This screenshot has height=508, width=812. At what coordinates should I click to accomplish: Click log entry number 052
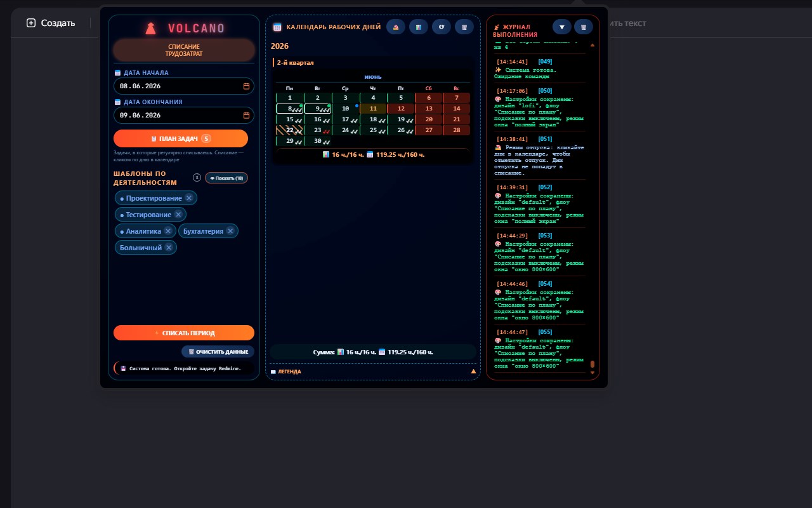[540, 204]
